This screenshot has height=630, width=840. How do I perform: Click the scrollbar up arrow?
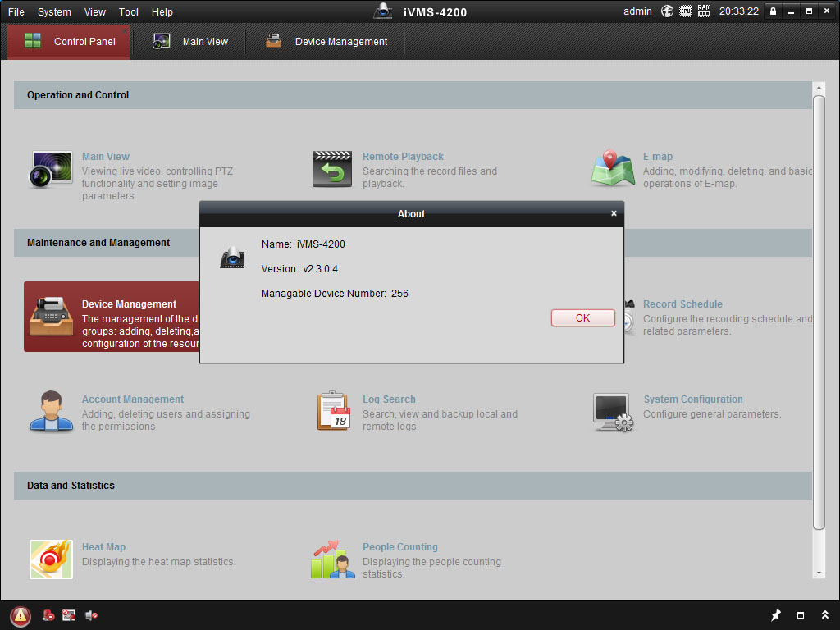pos(819,87)
